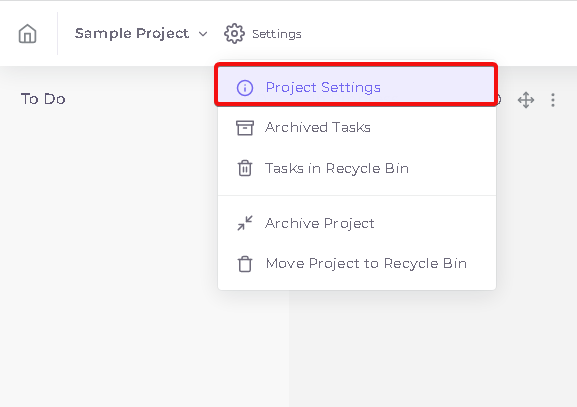Image resolution: width=577 pixels, height=407 pixels.
Task: Click the trash icon beside Tasks in Recycle Bin
Action: point(245,168)
